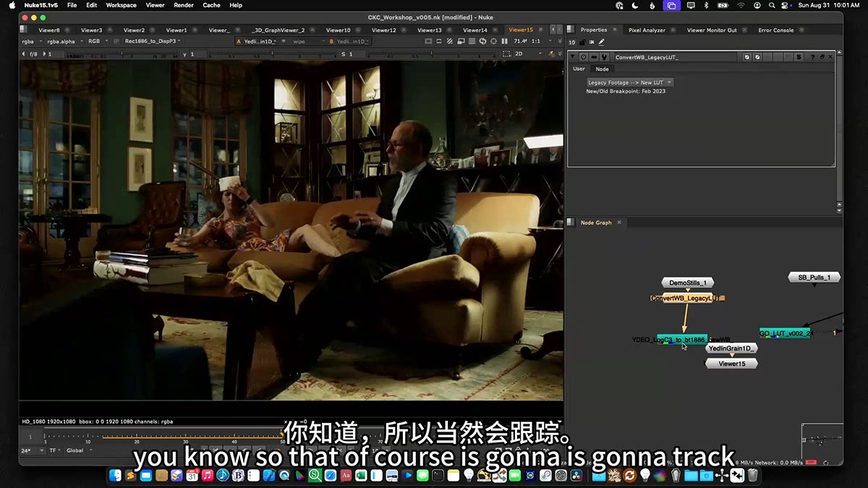Screen dimensions: 868x488
Task: Click the clear-all-panels icon in Properties
Action: (x=592, y=42)
